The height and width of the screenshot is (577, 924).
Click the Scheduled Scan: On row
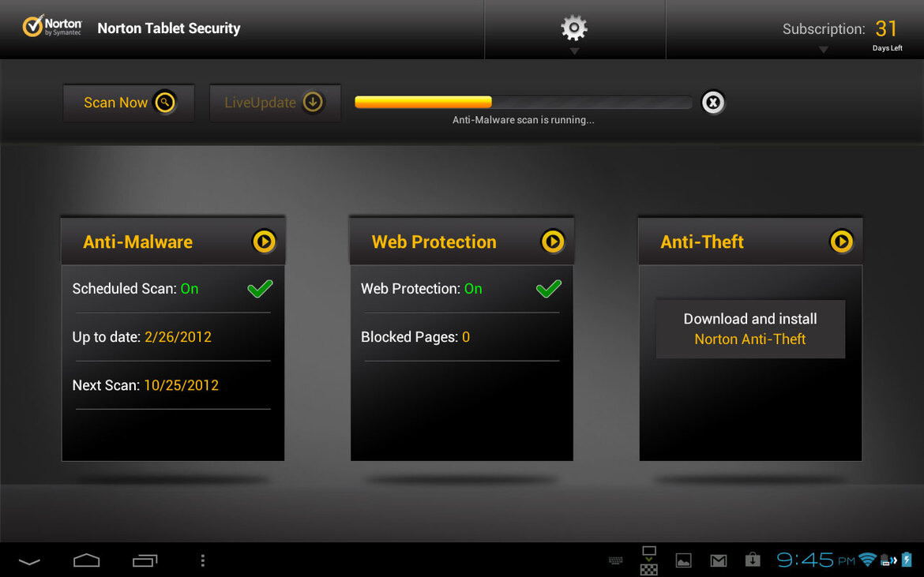coord(173,289)
